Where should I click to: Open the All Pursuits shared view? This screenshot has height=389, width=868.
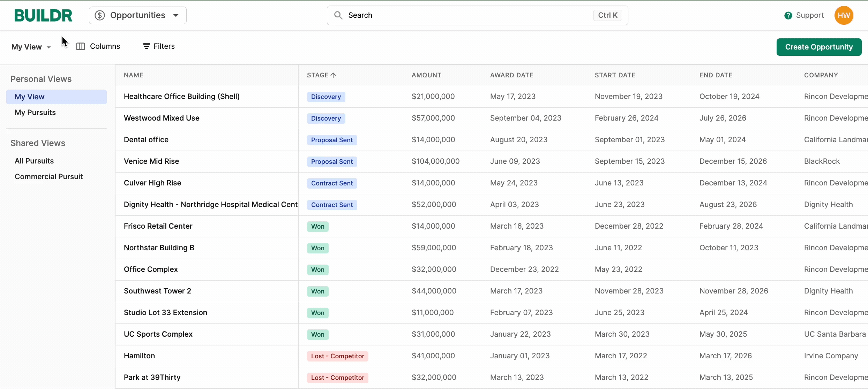34,161
